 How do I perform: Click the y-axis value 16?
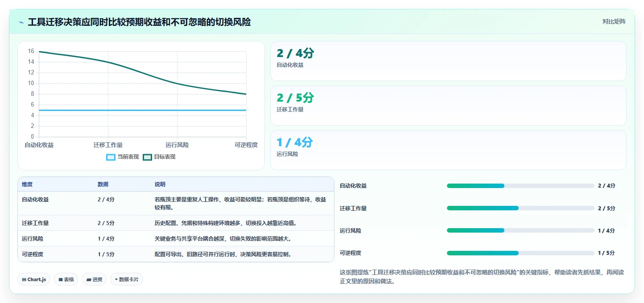point(31,51)
